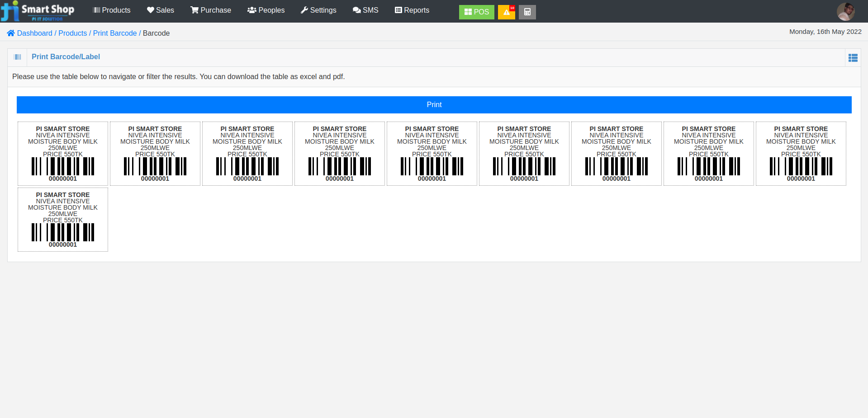Select the first PI SMART STORE barcode label
Viewport: 868px width, 418px height.
click(x=62, y=153)
